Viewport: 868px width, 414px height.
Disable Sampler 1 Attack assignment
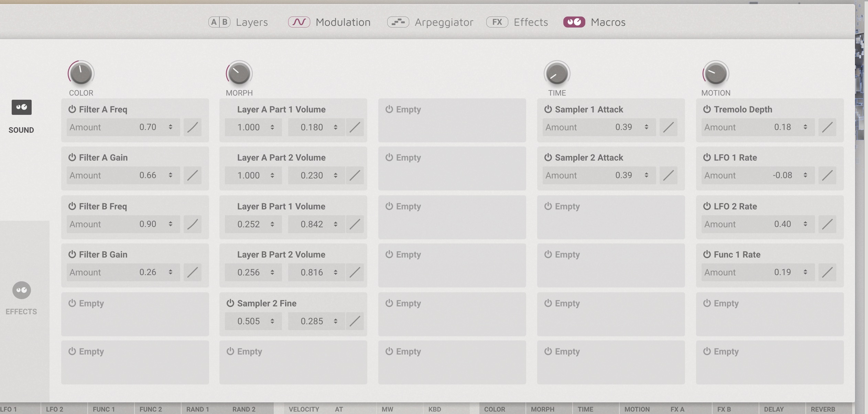pos(548,109)
